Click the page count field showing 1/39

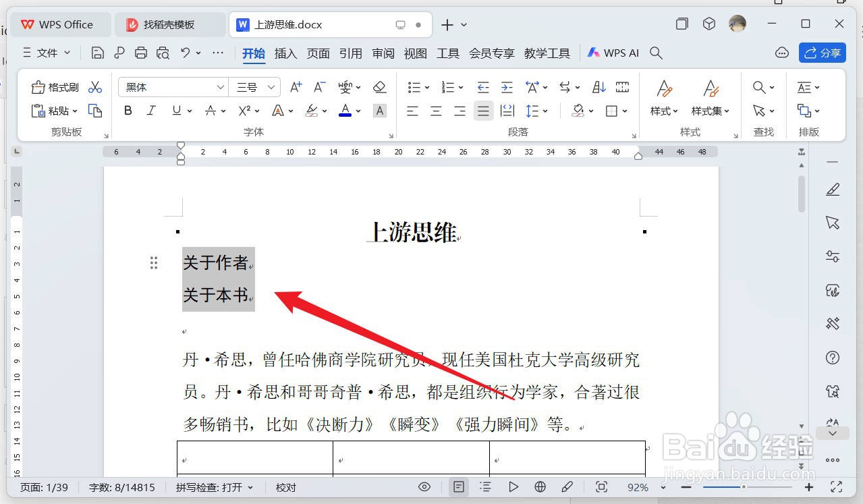[x=44, y=486]
